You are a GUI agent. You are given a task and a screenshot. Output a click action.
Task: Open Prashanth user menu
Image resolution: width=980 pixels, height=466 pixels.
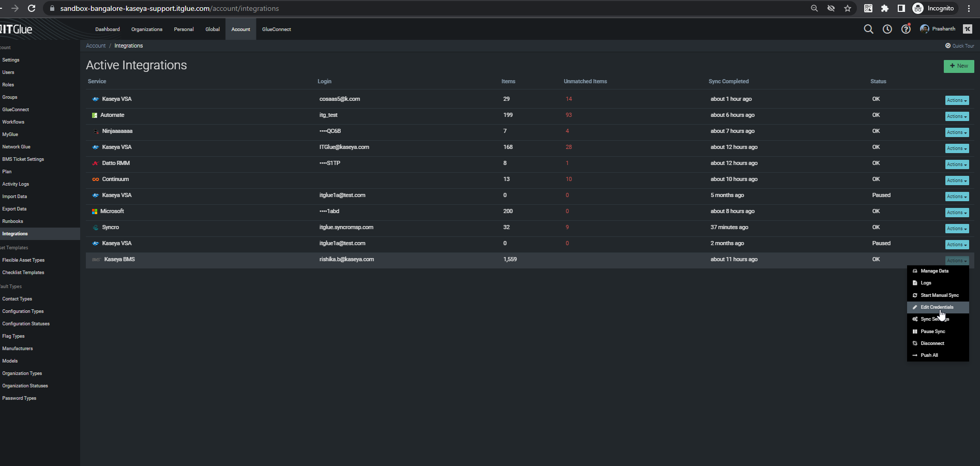coord(938,29)
